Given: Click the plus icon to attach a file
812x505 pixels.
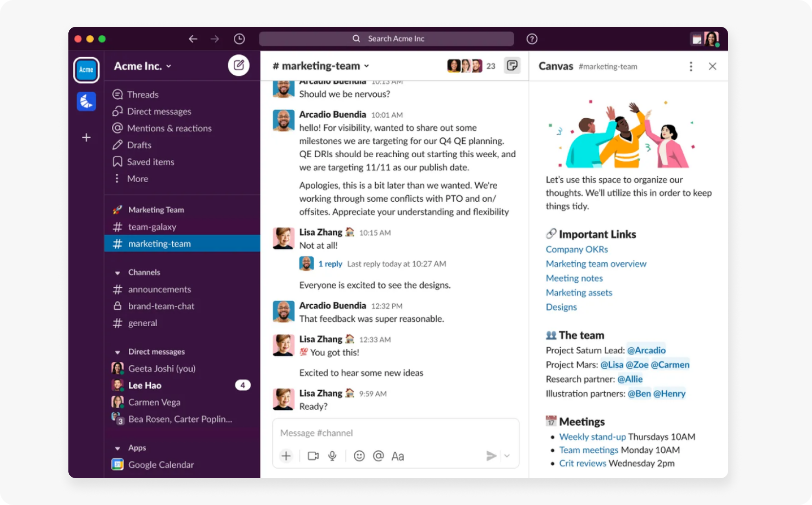Looking at the screenshot, I should [286, 456].
